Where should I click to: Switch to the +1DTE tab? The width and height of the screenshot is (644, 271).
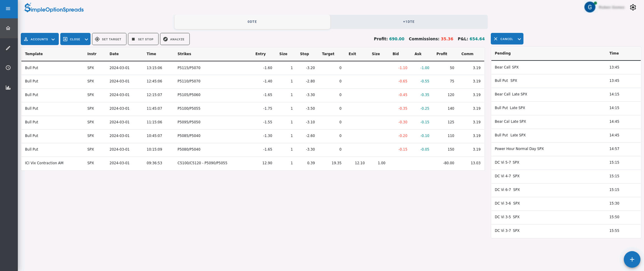(409, 22)
